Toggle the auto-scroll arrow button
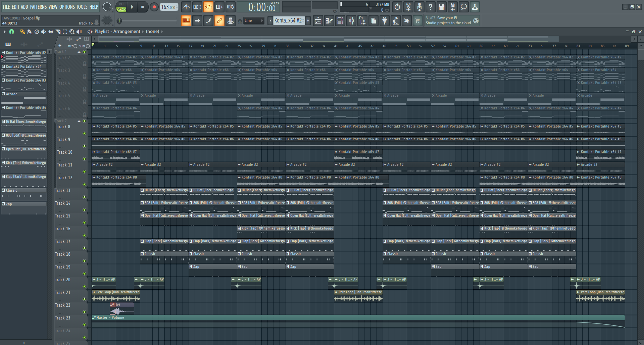This screenshot has height=345, width=644. pyautogui.click(x=197, y=21)
